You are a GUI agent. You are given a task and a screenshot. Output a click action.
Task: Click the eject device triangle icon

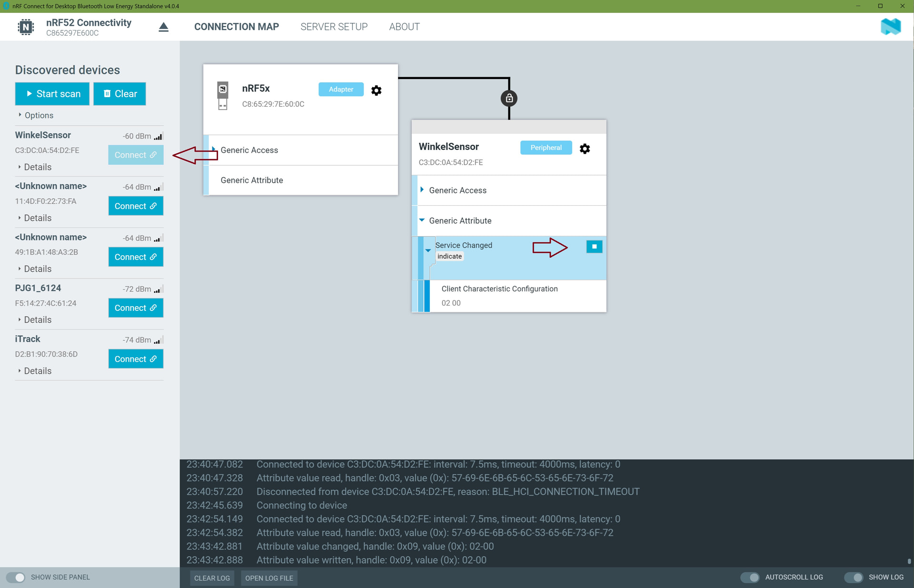click(163, 27)
